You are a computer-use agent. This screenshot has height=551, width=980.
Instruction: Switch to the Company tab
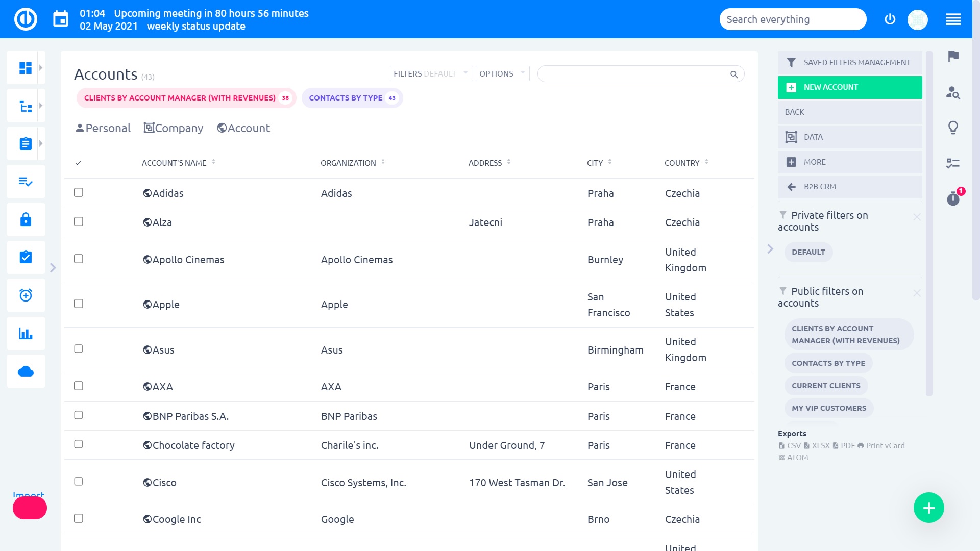(x=174, y=128)
